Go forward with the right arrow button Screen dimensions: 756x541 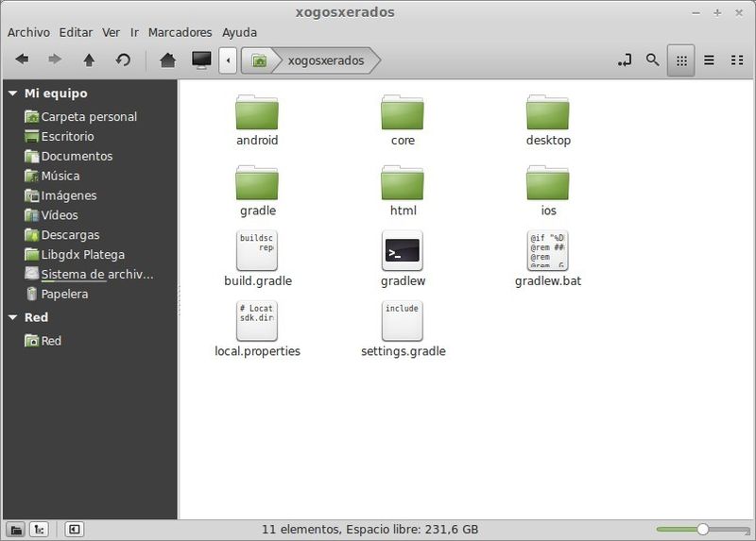pos(55,59)
